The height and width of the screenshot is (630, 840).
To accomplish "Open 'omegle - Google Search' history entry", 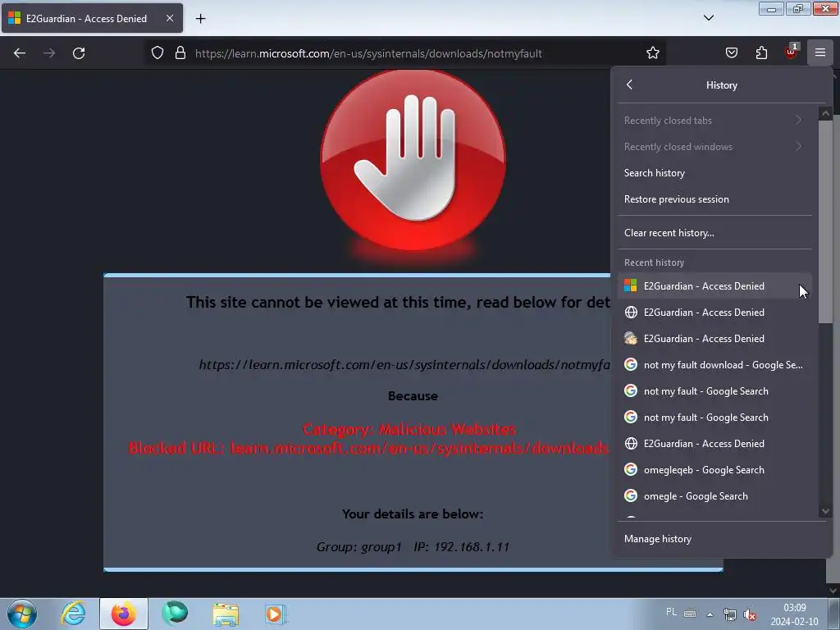I will click(x=714, y=496).
